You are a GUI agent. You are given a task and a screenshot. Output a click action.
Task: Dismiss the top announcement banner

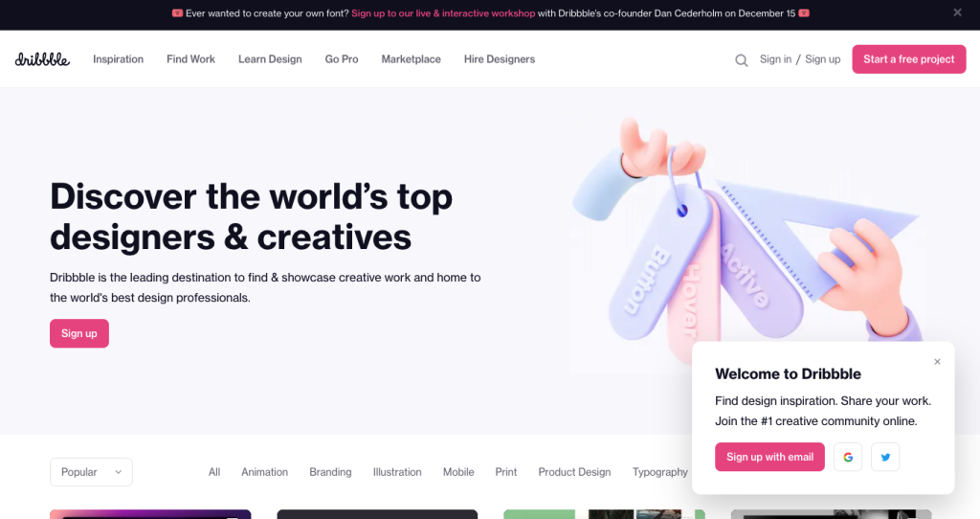click(x=957, y=12)
